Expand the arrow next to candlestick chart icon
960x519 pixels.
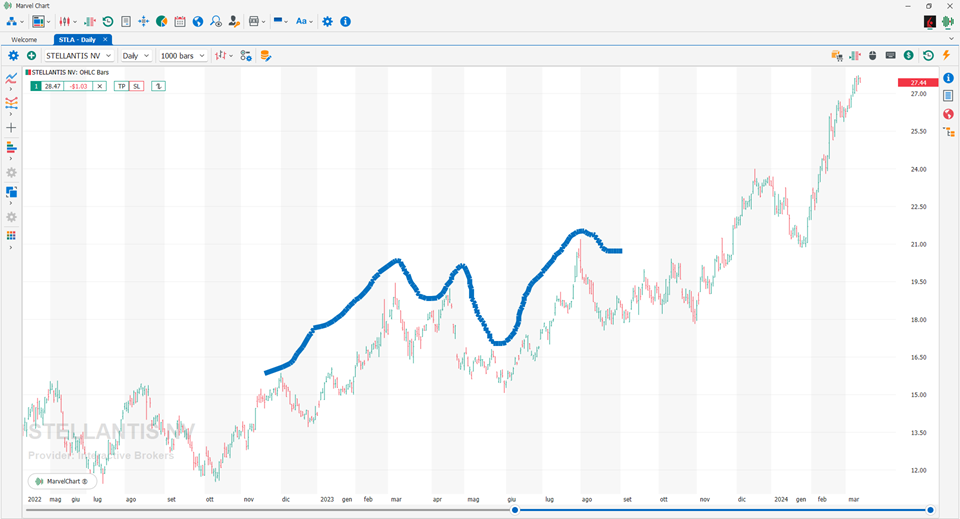click(75, 22)
